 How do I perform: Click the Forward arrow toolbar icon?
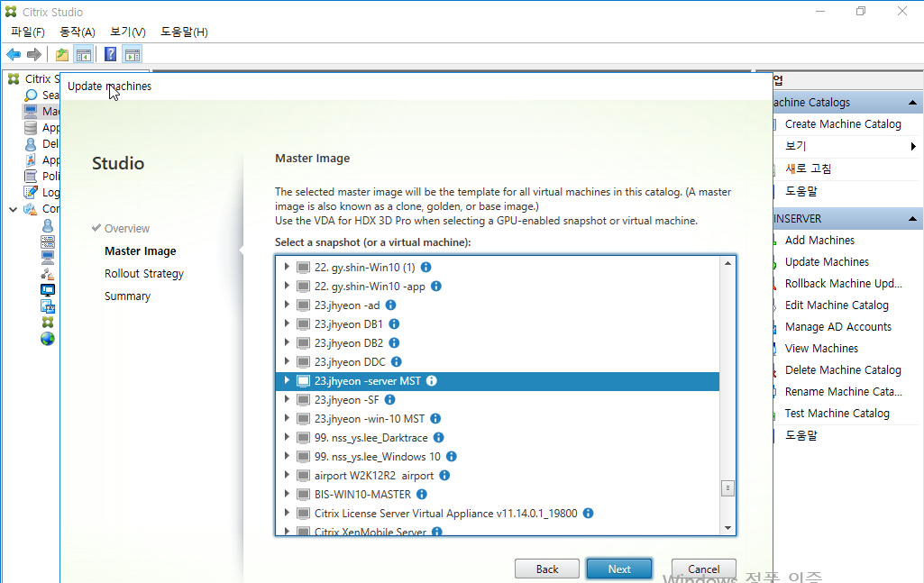tap(34, 55)
